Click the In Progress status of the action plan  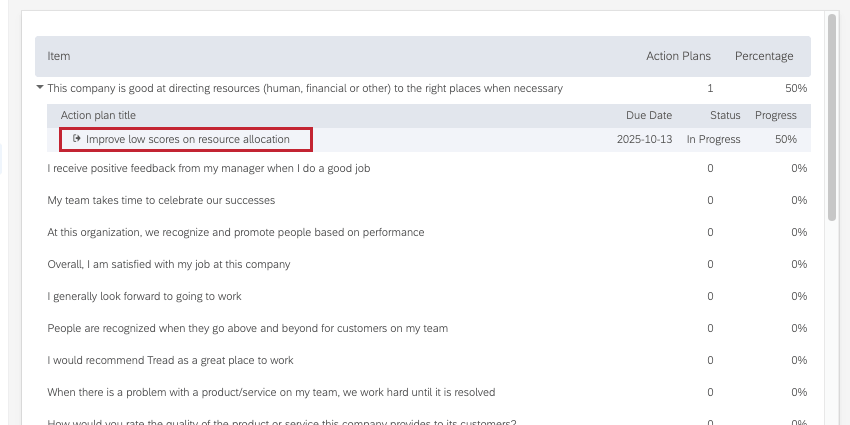713,139
